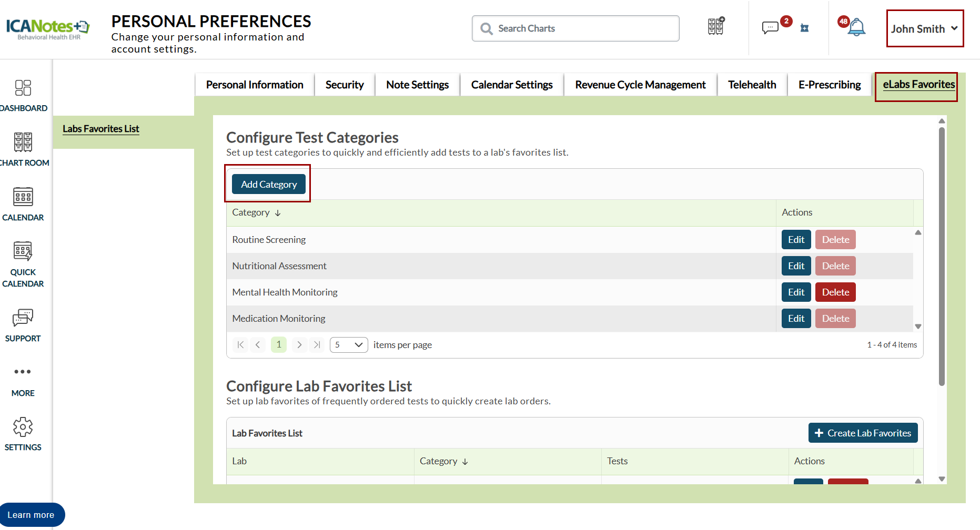980x530 pixels.
Task: Expand the More sidebar menu
Action: (23, 372)
